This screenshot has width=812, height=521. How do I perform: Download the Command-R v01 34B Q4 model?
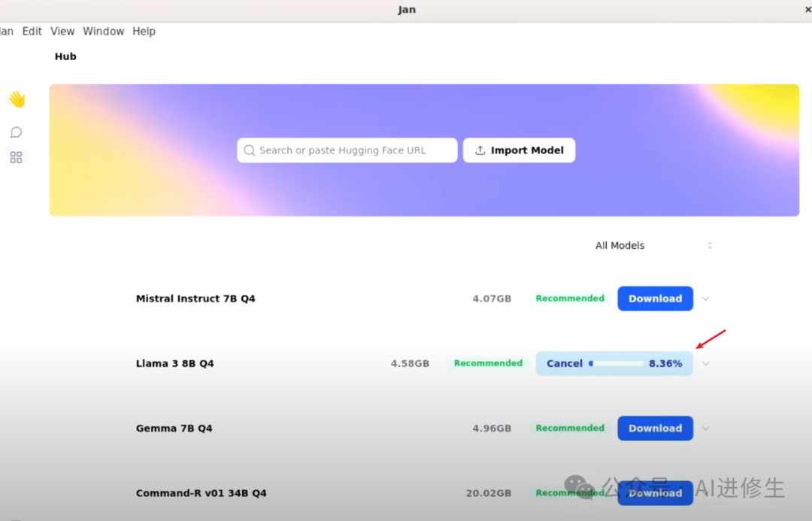(655, 493)
